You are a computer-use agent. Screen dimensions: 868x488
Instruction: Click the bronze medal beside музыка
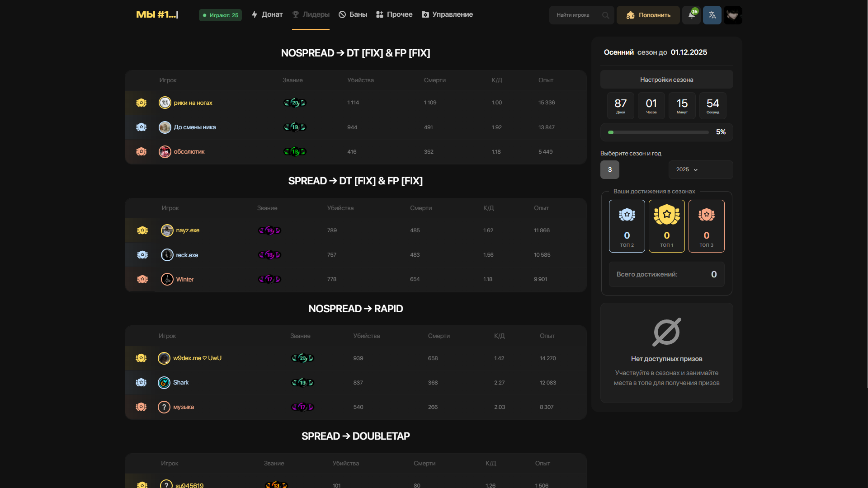point(141,407)
